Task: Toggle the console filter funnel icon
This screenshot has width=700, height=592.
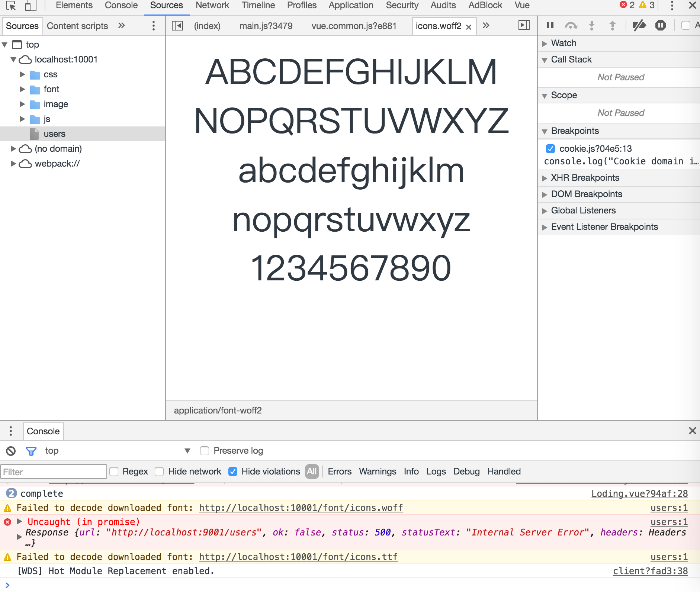Action: point(31,451)
